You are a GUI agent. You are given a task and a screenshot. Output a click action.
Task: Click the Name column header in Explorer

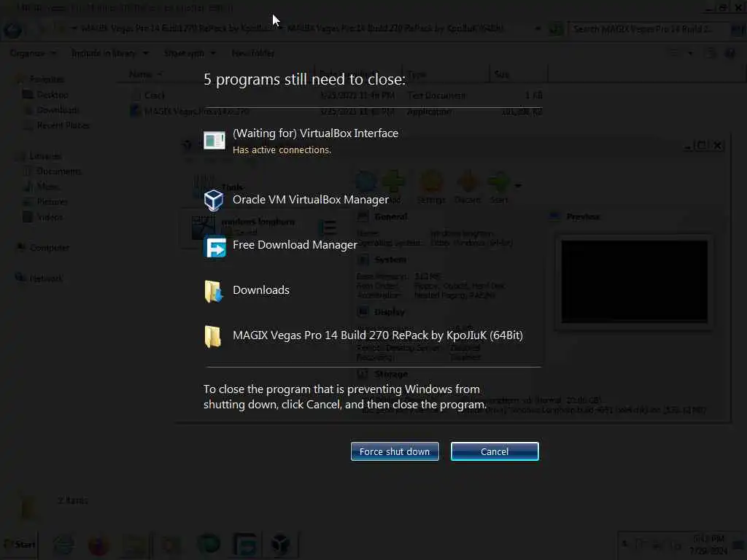point(141,74)
